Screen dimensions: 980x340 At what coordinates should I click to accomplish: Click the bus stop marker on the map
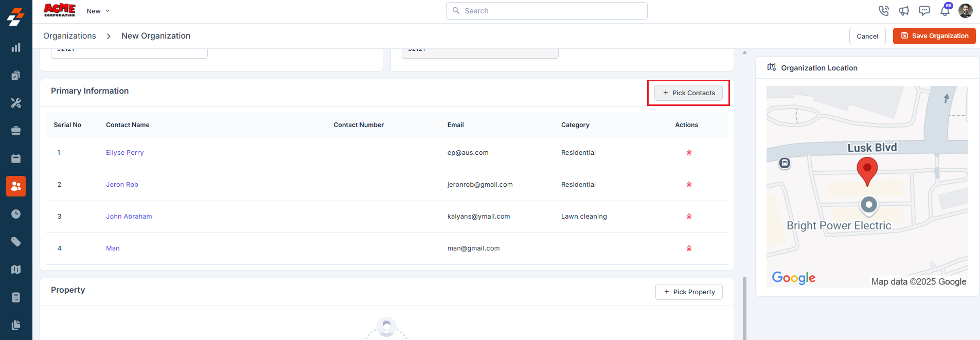coord(785,163)
